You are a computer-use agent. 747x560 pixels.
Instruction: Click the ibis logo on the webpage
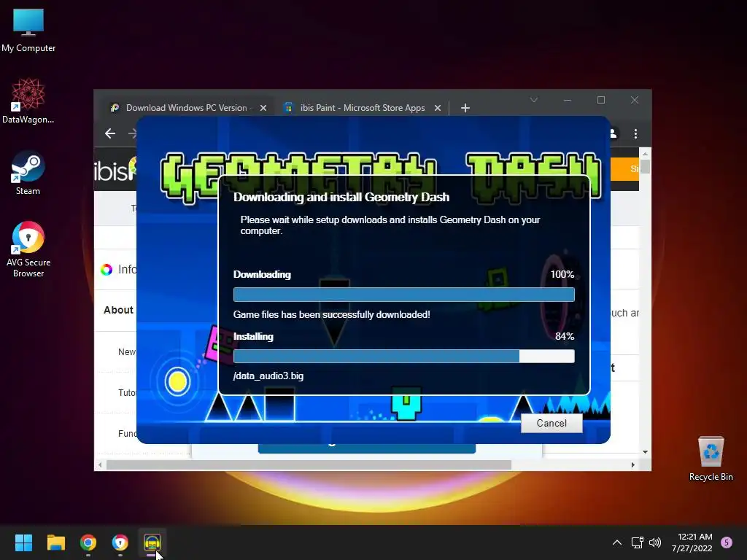[115, 171]
